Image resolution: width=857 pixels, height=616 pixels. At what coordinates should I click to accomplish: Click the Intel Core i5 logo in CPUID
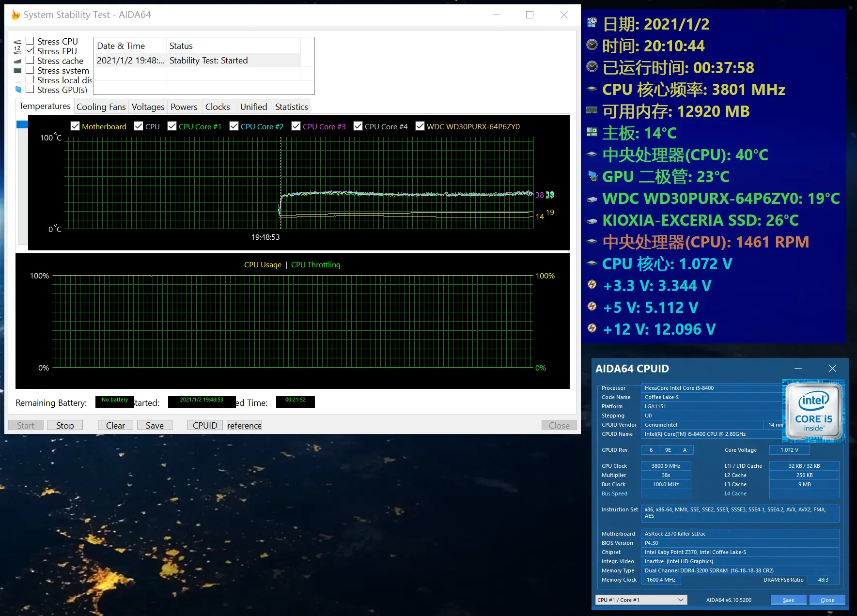click(x=814, y=412)
